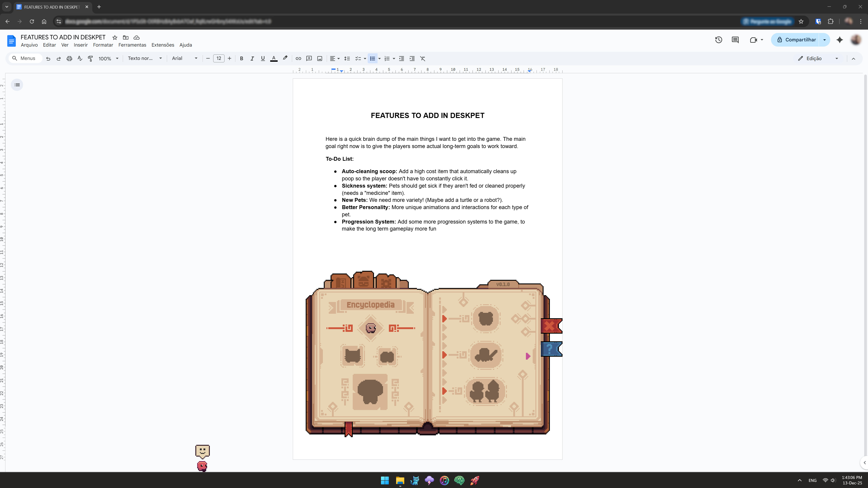Open the text color picker
Screen dimensions: 868x488
click(274, 58)
